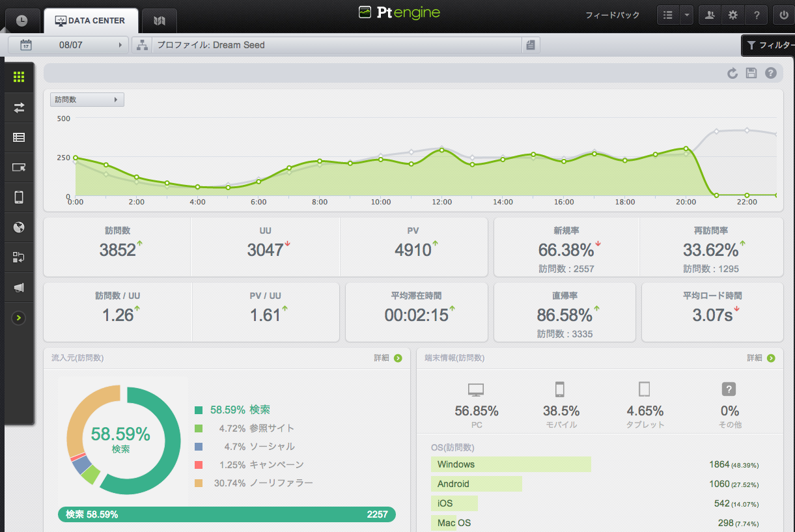
Task: Select the タブレット device icon
Action: [645, 389]
